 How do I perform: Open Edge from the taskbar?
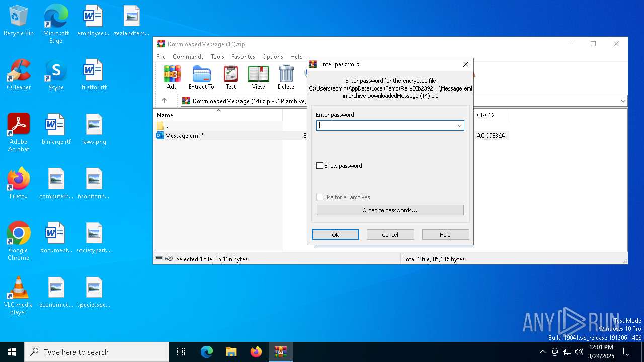pos(207,352)
